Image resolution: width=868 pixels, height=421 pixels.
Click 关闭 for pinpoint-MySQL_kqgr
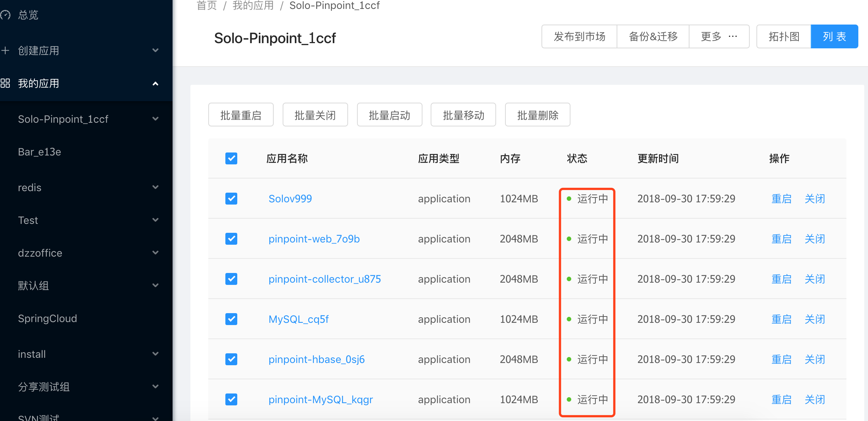pyautogui.click(x=815, y=399)
